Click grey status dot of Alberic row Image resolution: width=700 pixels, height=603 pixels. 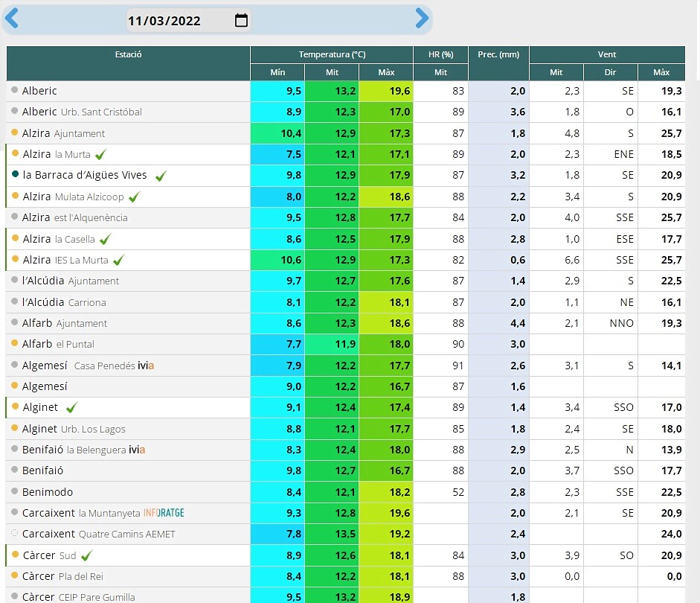pos(14,90)
